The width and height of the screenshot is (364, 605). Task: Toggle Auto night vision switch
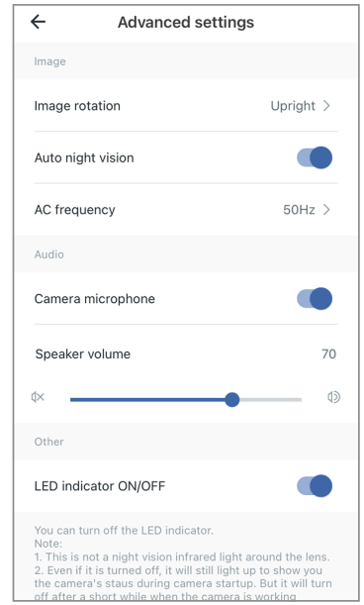coord(315,157)
